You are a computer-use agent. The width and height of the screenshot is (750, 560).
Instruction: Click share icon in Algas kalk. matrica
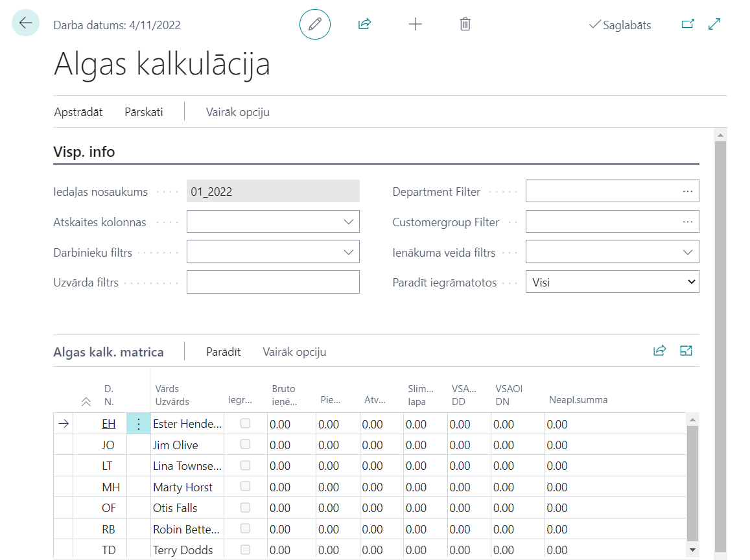(x=659, y=351)
